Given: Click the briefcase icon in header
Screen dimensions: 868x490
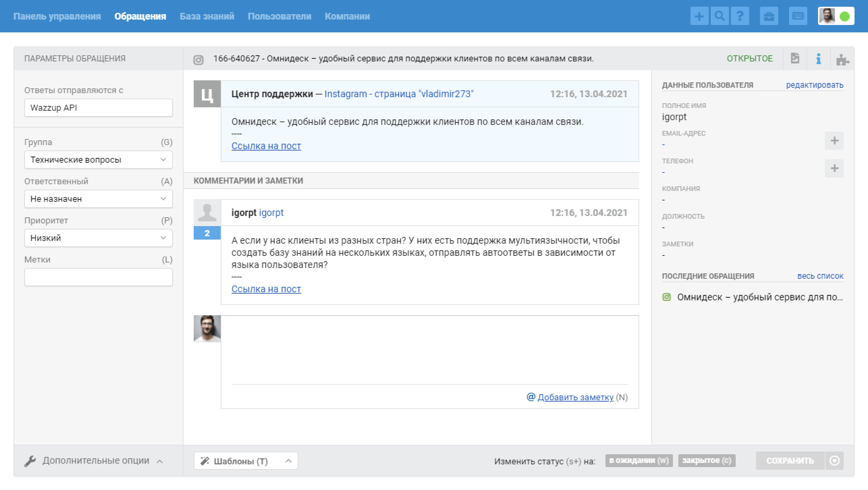Looking at the screenshot, I should [x=769, y=16].
